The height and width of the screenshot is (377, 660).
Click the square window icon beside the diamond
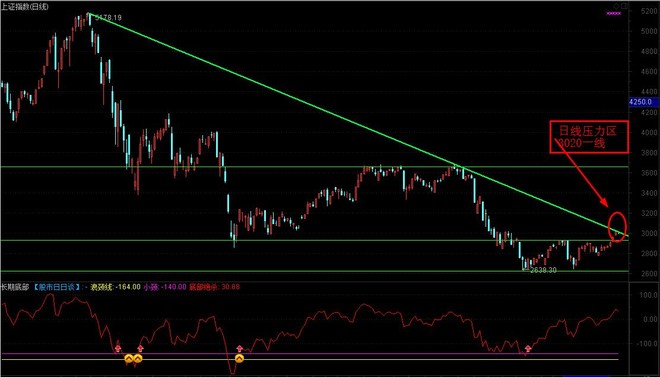[624, 6]
